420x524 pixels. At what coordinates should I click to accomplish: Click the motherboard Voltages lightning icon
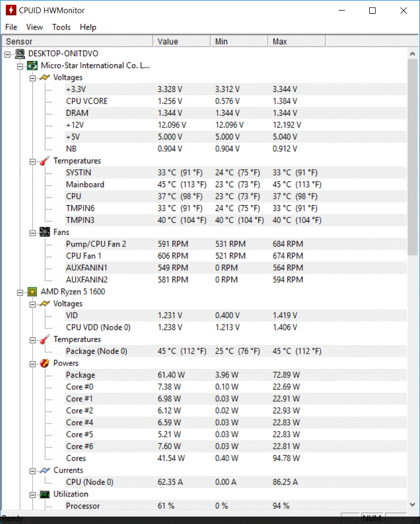(x=45, y=78)
